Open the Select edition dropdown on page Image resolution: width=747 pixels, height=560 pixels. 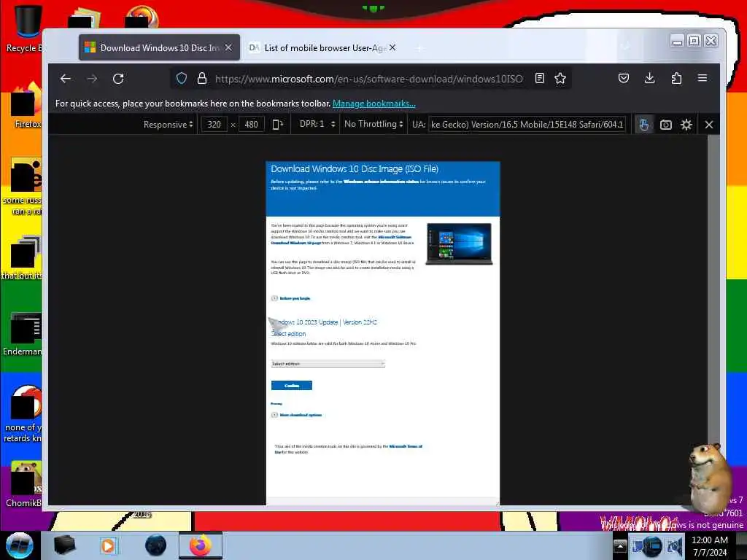pyautogui.click(x=328, y=364)
